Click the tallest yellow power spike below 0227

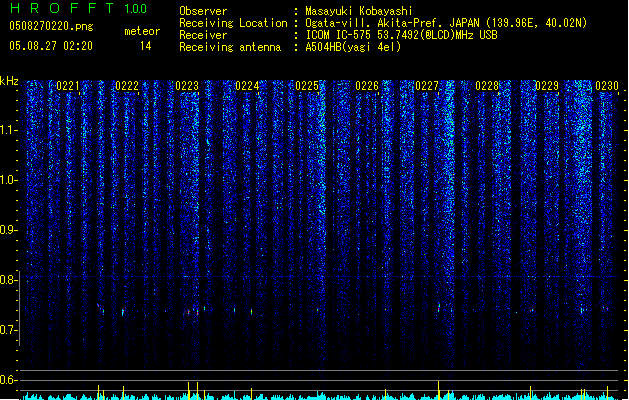438,390
